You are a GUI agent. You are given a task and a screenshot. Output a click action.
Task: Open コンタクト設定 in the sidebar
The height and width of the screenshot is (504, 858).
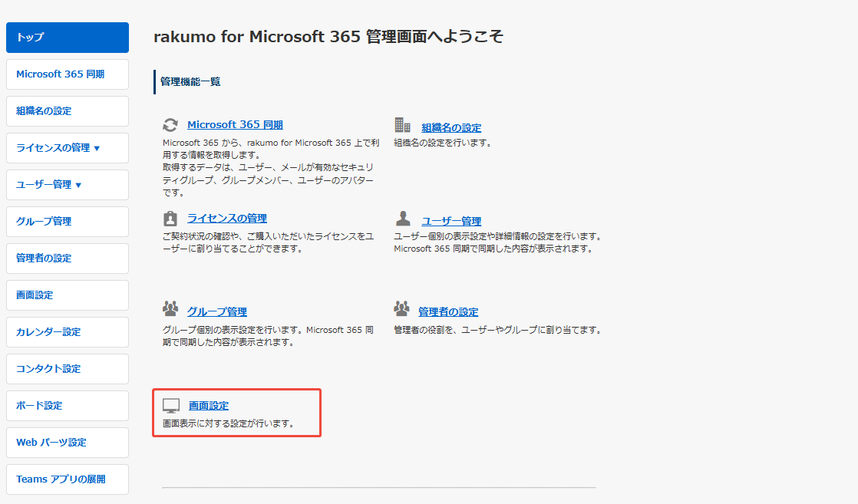[x=68, y=369]
